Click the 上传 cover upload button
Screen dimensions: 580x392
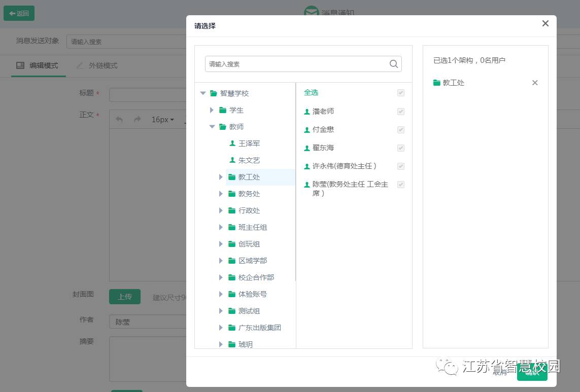pos(125,297)
